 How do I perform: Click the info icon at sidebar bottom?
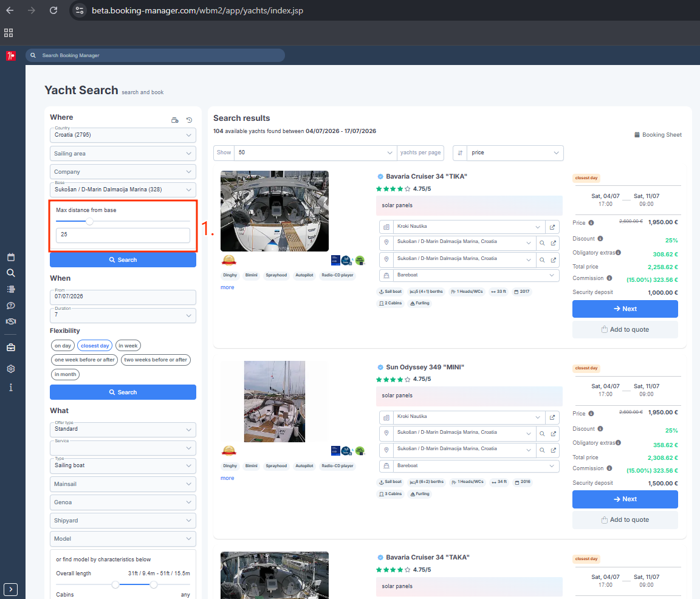(x=10, y=387)
